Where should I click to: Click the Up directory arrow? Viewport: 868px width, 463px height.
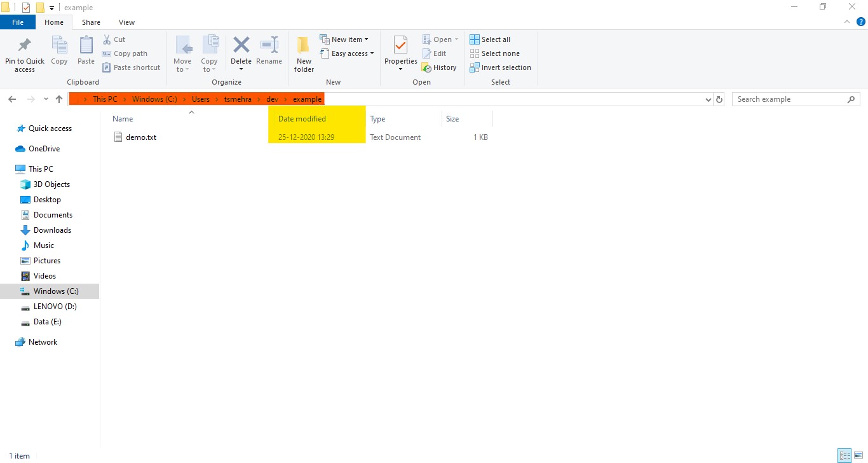[59, 99]
